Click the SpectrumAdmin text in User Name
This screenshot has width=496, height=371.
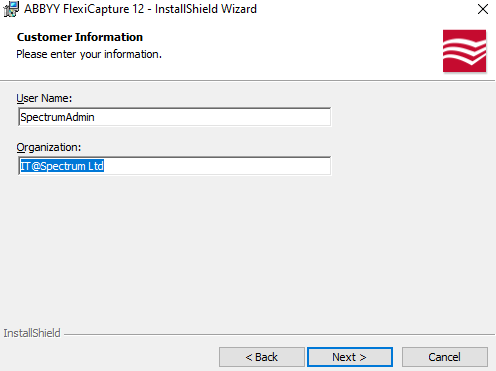57,117
